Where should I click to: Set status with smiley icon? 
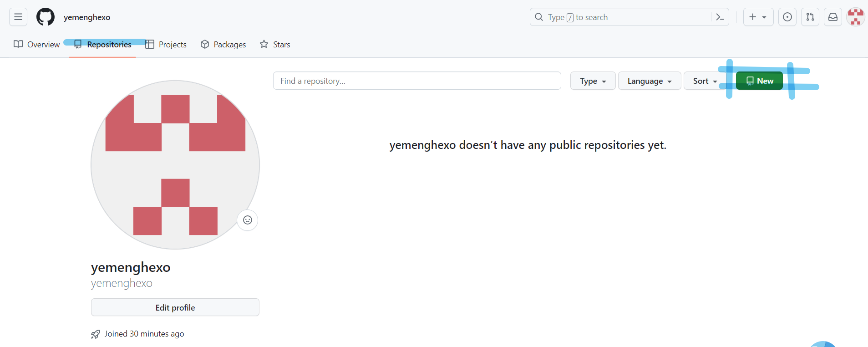pos(248,220)
